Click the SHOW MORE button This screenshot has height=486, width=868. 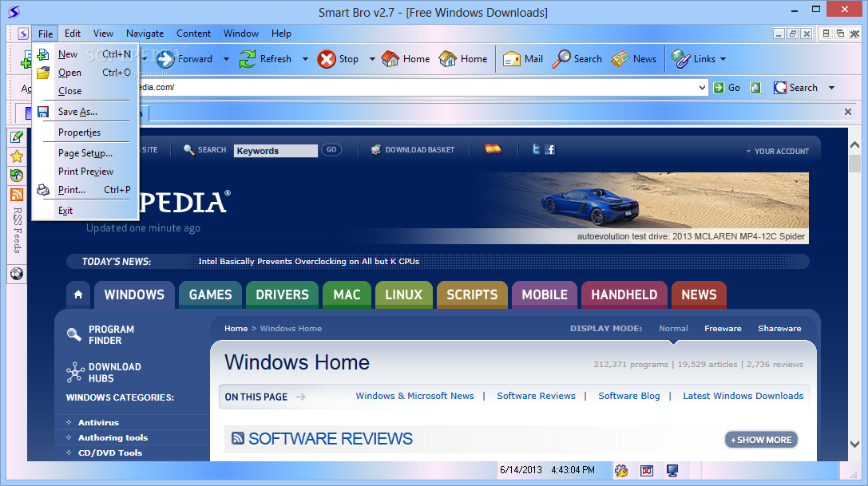(x=761, y=440)
